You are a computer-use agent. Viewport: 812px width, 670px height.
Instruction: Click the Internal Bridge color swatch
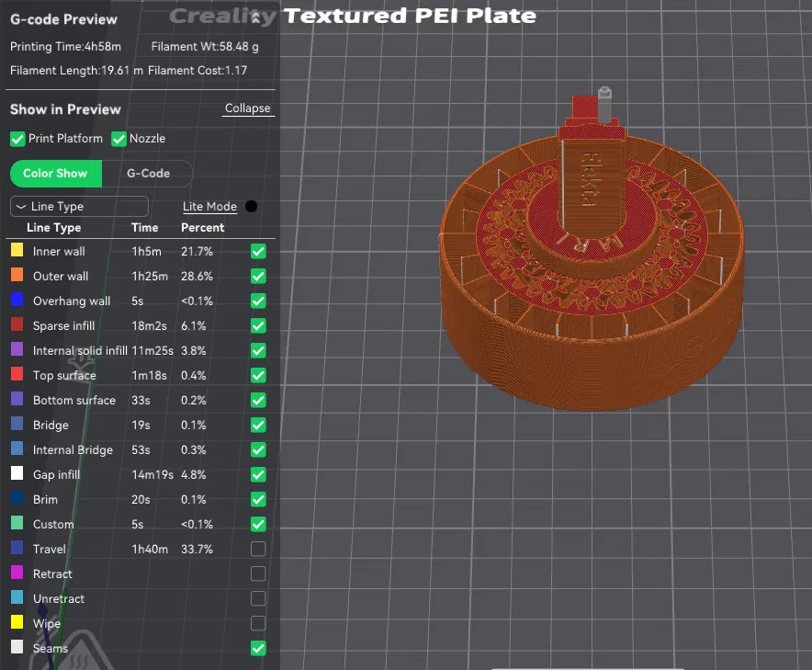(17, 449)
